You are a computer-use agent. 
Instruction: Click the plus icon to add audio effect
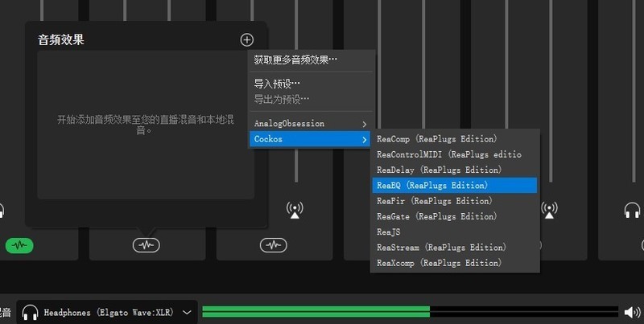tap(247, 39)
